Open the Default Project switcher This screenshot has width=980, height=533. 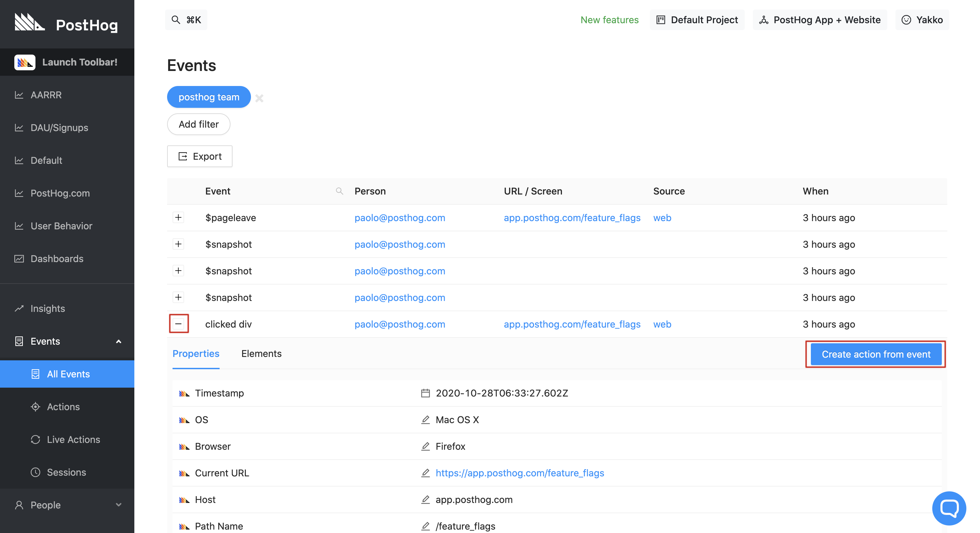click(697, 20)
